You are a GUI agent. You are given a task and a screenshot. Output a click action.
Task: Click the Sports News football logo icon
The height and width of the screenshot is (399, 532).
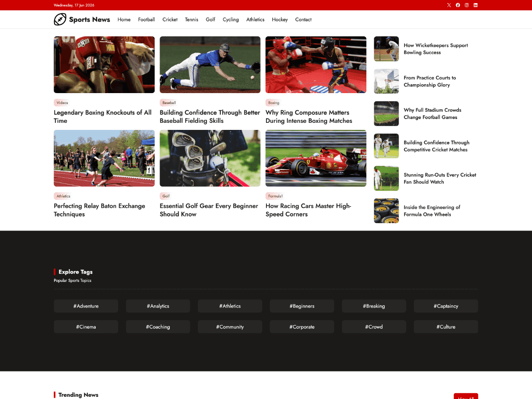click(60, 20)
